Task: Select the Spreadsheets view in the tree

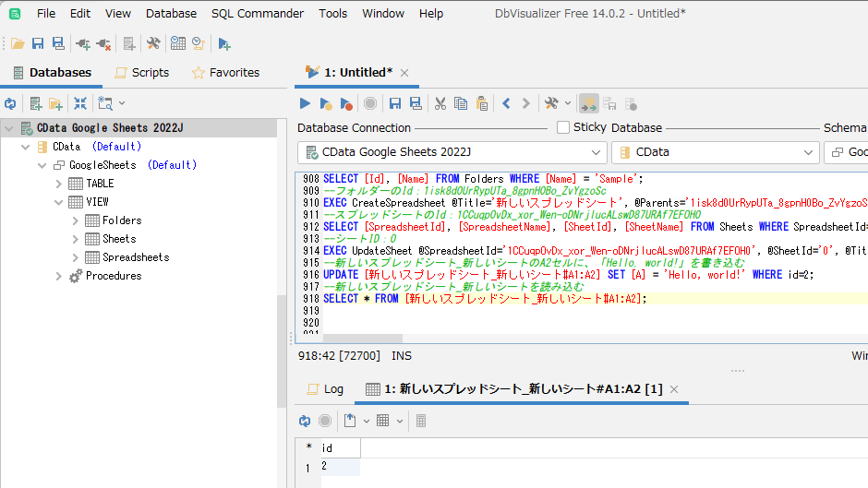Action: pyautogui.click(x=135, y=257)
